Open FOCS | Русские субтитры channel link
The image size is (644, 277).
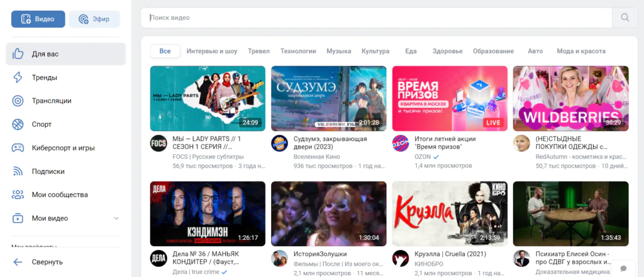208,157
